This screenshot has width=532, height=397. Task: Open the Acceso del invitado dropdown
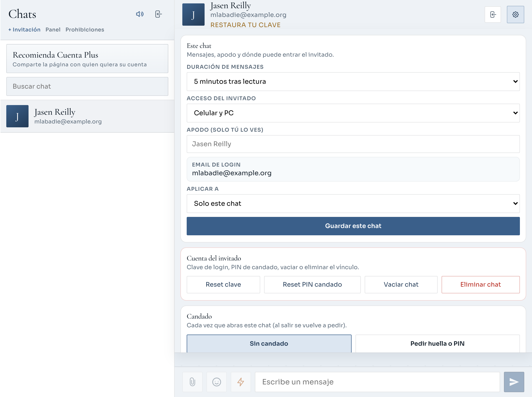[353, 113]
